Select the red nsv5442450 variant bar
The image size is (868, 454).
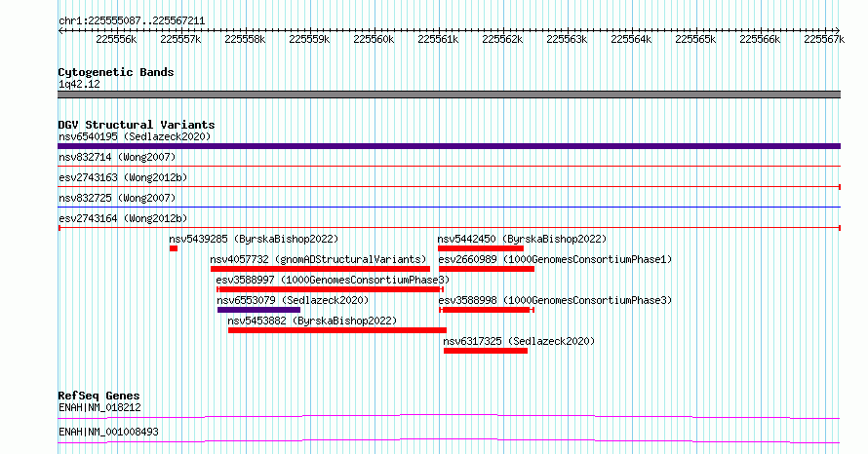pos(481,248)
